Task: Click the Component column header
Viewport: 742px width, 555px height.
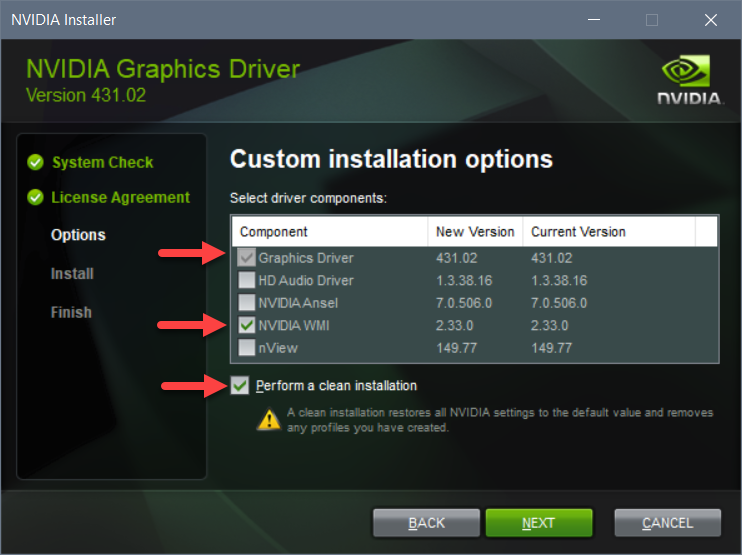Action: (330, 232)
